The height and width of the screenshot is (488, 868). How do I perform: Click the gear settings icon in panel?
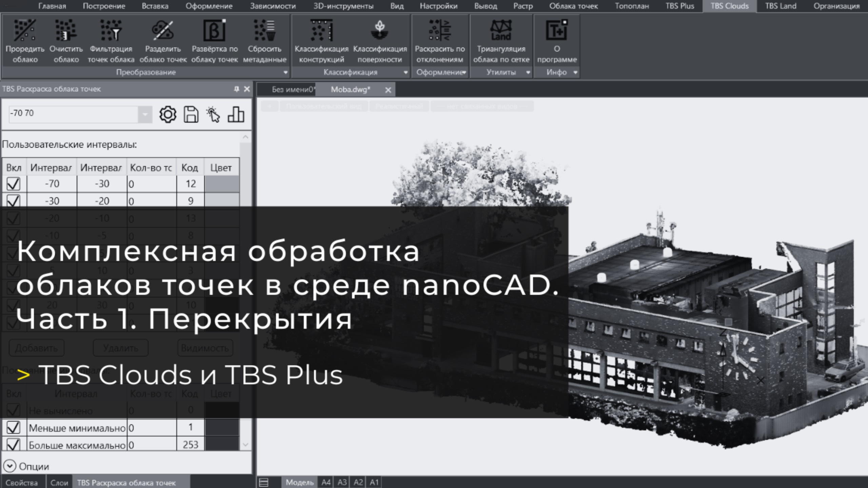point(168,115)
